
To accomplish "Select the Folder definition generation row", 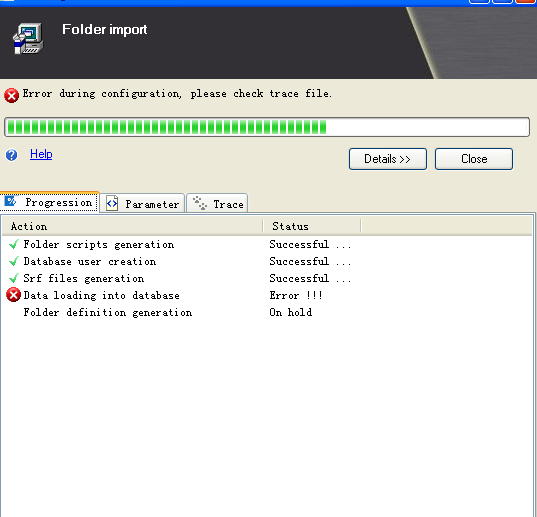I will pos(267,312).
